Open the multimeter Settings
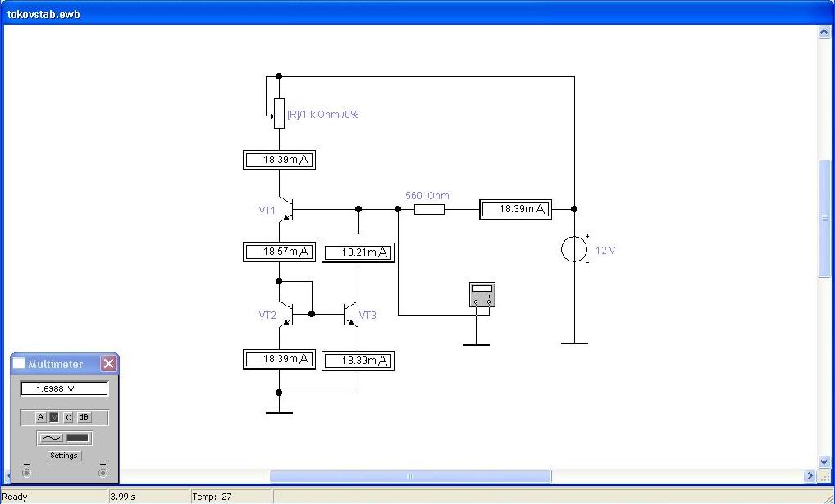 click(x=64, y=456)
